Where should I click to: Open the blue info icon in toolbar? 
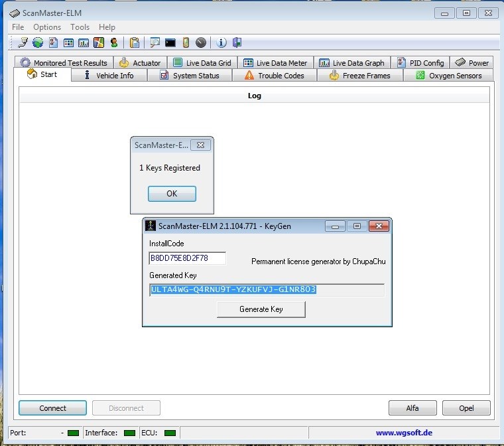pyautogui.click(x=221, y=42)
